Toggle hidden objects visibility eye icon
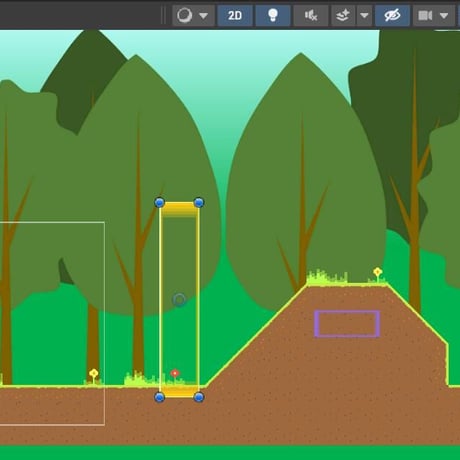This screenshot has height=460, width=460. [392, 15]
